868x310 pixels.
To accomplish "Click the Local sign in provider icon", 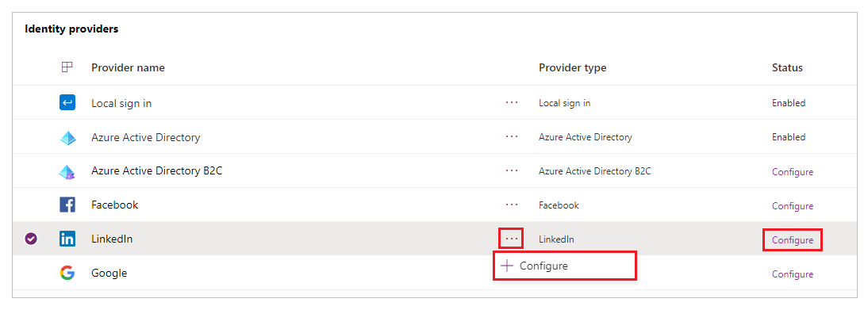I will click(x=67, y=103).
